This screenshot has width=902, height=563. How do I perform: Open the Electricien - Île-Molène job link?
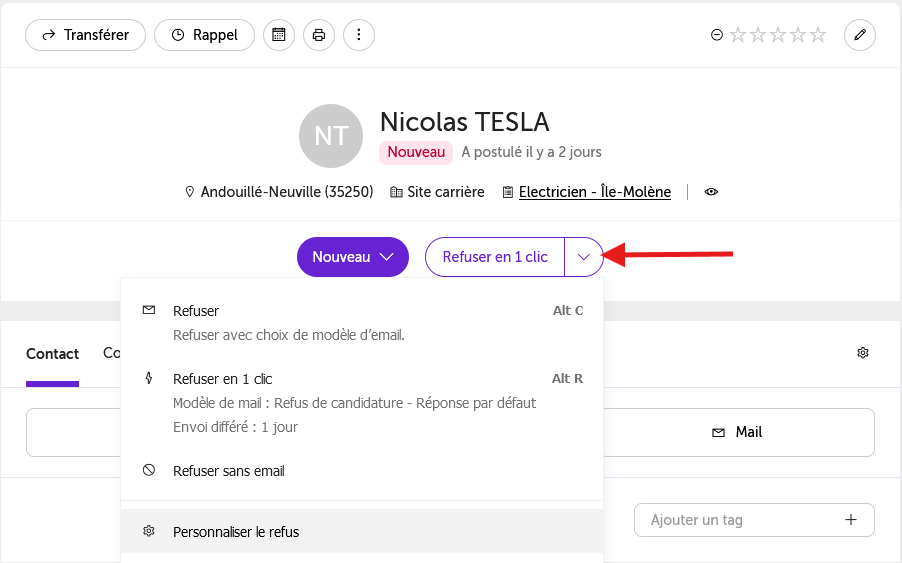tap(595, 192)
